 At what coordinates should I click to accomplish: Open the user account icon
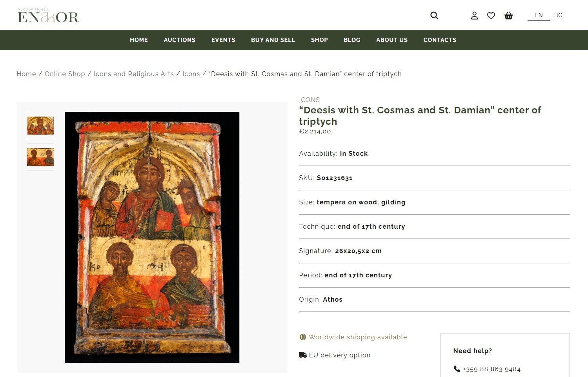point(474,16)
